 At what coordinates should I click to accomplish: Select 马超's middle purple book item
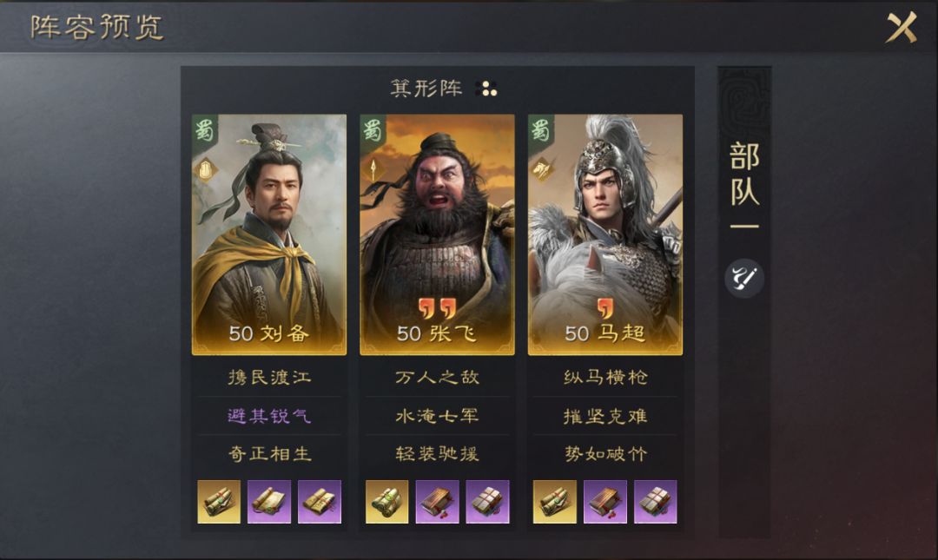(604, 501)
